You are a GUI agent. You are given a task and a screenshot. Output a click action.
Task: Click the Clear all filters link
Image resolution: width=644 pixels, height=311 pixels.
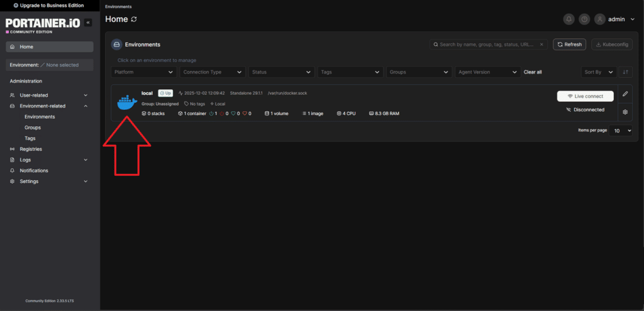[533, 72]
